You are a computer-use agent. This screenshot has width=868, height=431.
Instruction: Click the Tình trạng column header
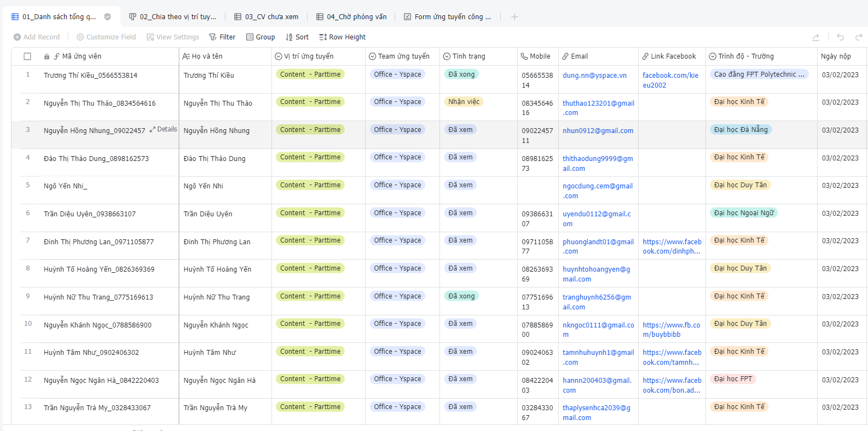click(x=478, y=56)
